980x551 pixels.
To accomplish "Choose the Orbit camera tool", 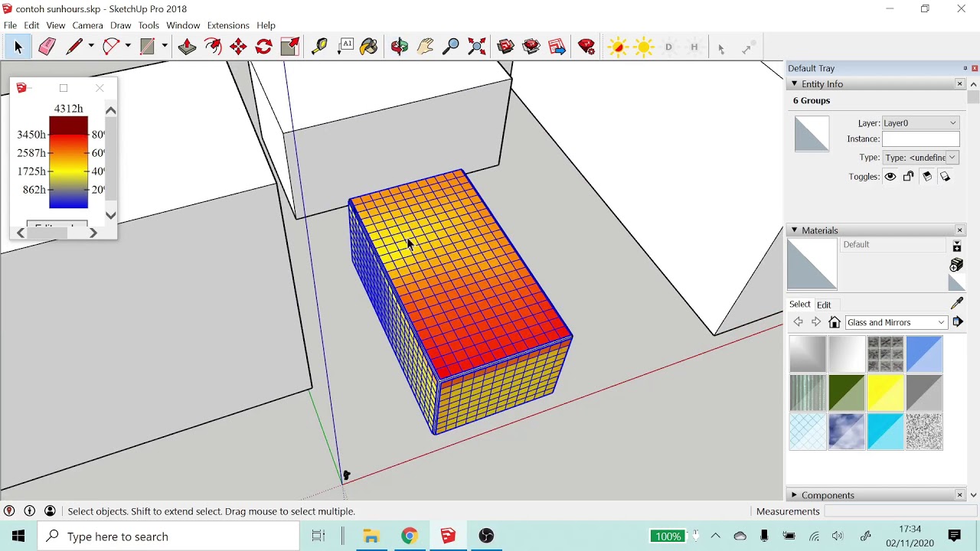I will click(400, 47).
